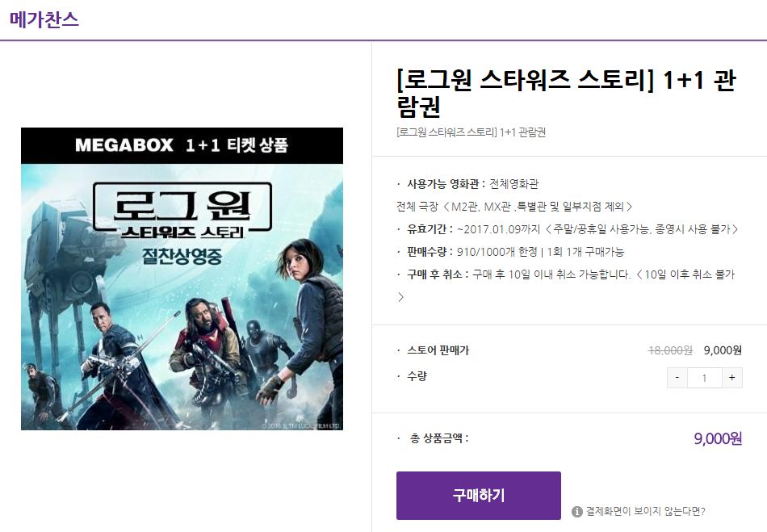Screen dimensions: 767x532
Task: Click the 유효기간 validity period line
Action: (x=568, y=228)
